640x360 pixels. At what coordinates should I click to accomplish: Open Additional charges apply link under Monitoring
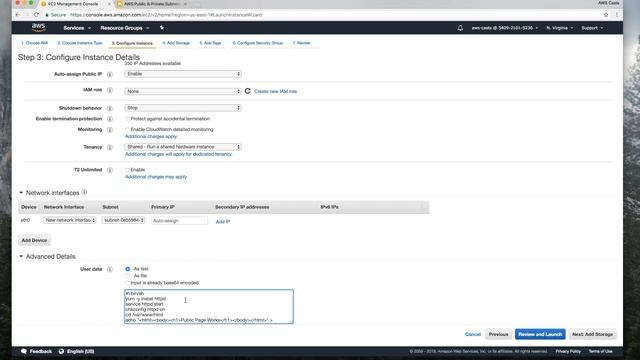tap(151, 136)
